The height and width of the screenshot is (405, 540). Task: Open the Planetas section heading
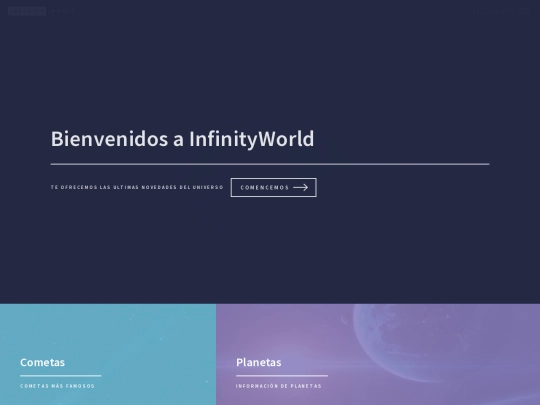click(259, 362)
